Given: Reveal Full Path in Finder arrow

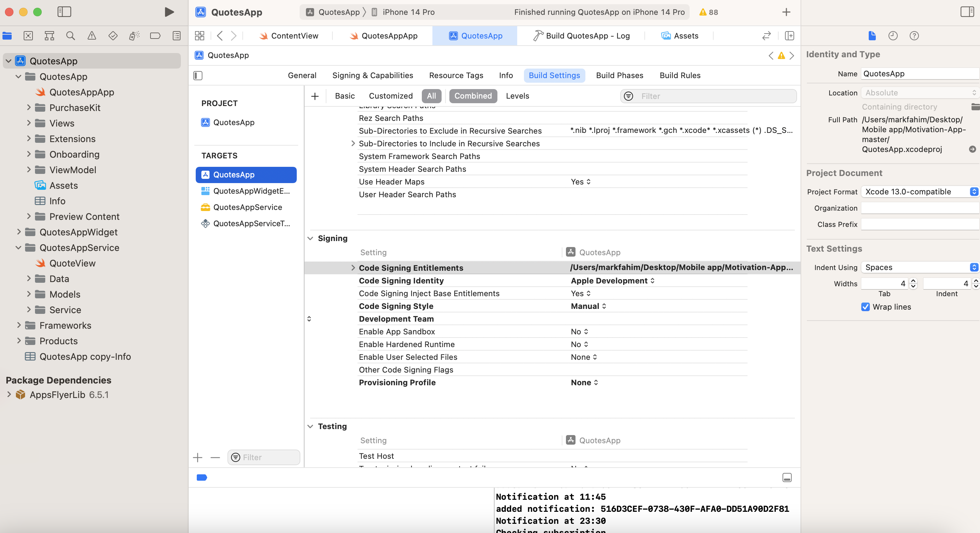Looking at the screenshot, I should point(972,149).
